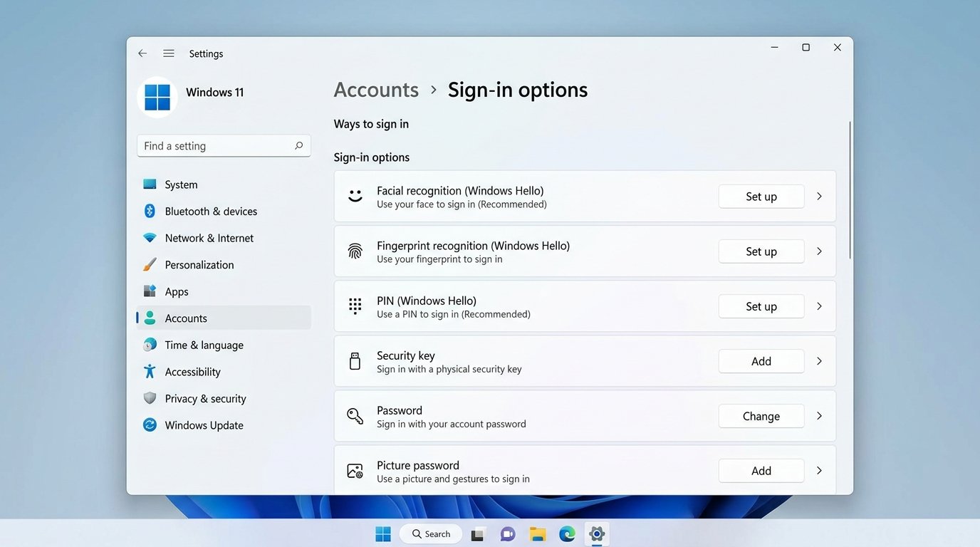Viewport: 980px width, 547px height.
Task: Click the Accounts person icon
Action: [150, 318]
